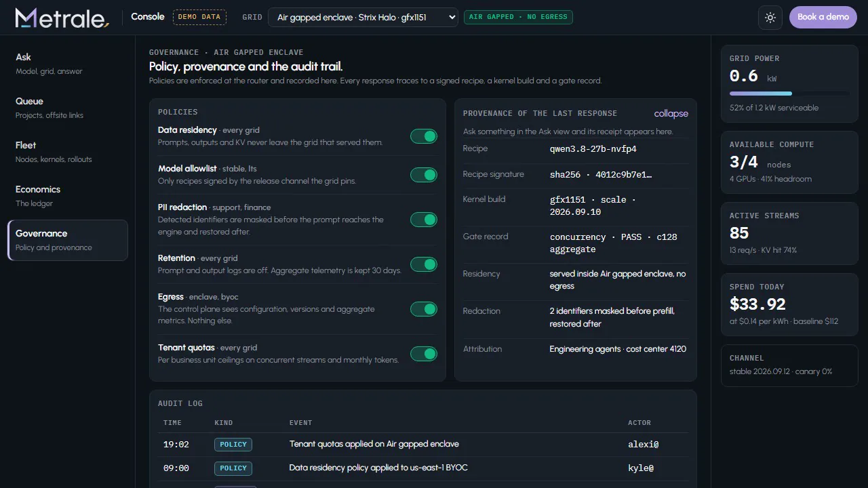Disable the PII redaction switch
This screenshot has height=488, width=868.
point(424,220)
